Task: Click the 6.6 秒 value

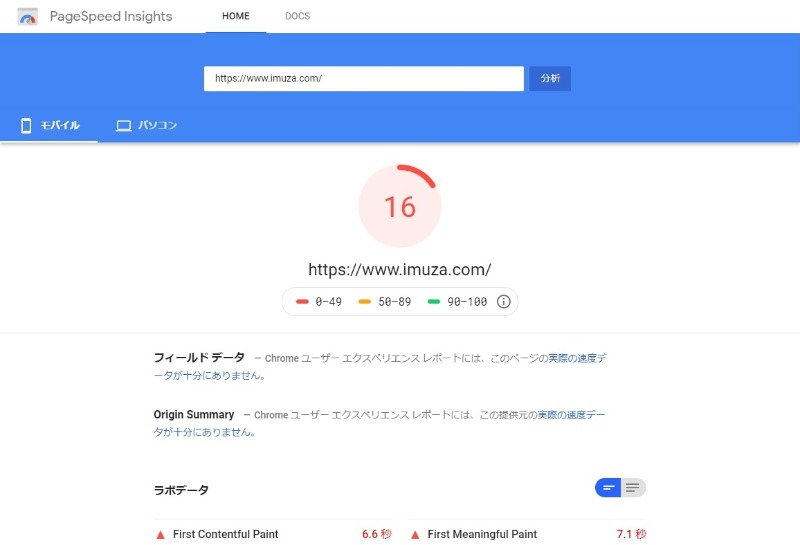Action: click(377, 534)
